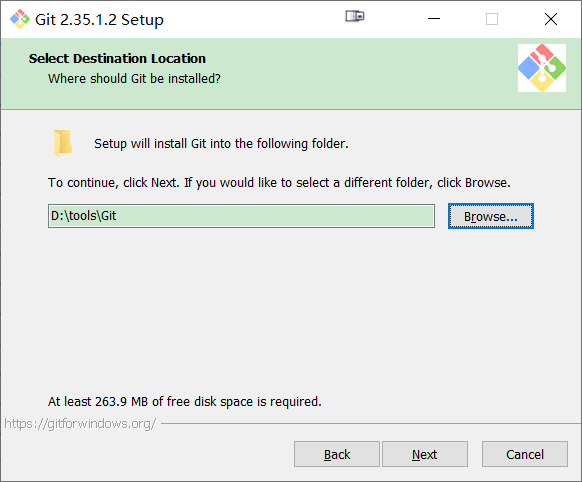Viewport: 582px width, 482px height.
Task: Click the large Git logo in header
Action: point(542,68)
